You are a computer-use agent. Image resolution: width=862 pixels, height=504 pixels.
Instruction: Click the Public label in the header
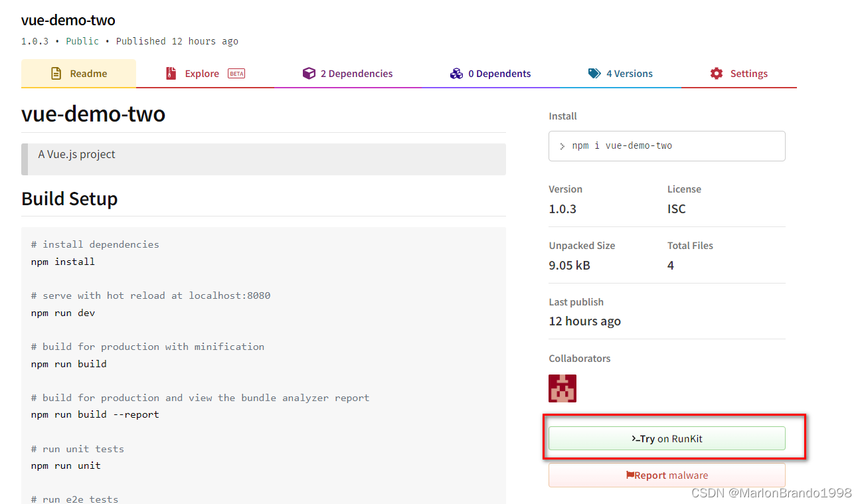click(82, 41)
